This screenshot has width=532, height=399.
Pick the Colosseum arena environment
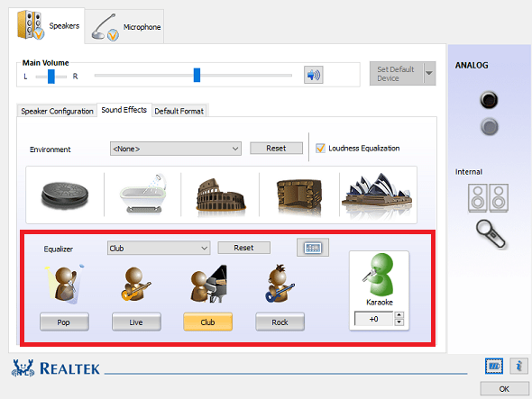(x=221, y=195)
